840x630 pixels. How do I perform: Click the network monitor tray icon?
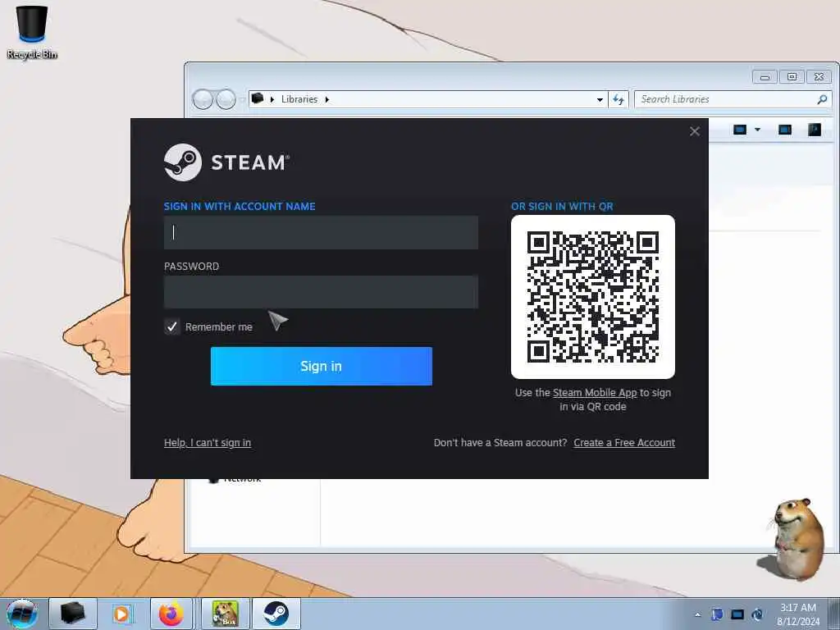(737, 614)
